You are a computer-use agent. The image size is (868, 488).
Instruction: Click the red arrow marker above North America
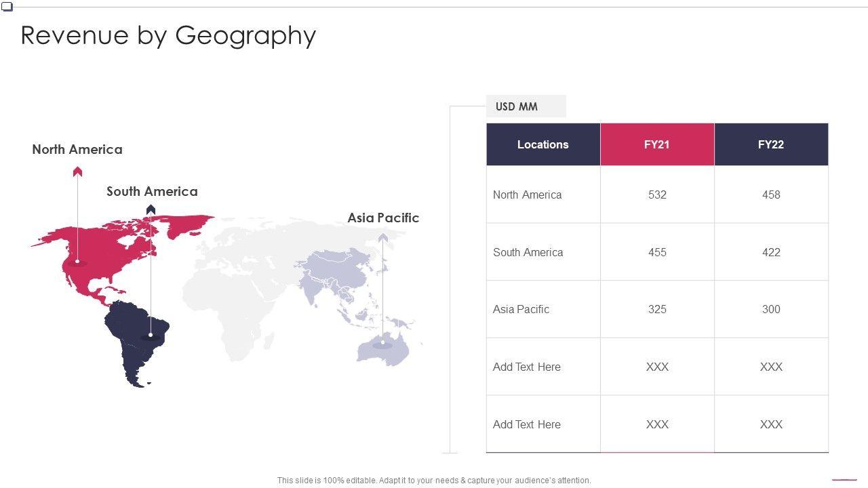[x=77, y=171]
